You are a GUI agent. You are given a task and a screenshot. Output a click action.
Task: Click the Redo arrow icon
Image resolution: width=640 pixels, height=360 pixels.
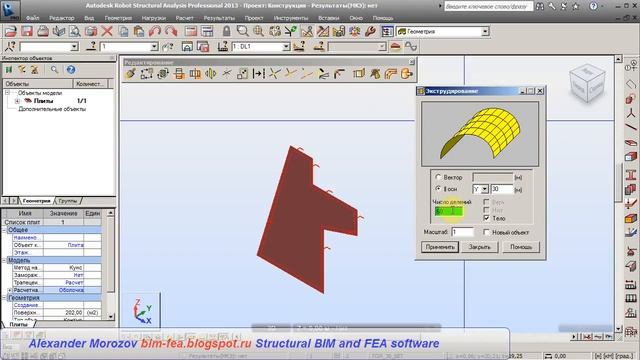tap(171, 31)
